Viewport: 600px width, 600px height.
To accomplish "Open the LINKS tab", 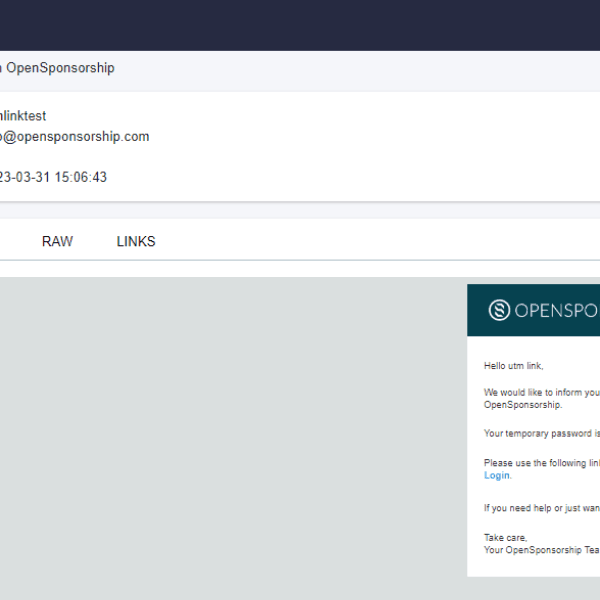I will click(x=136, y=242).
